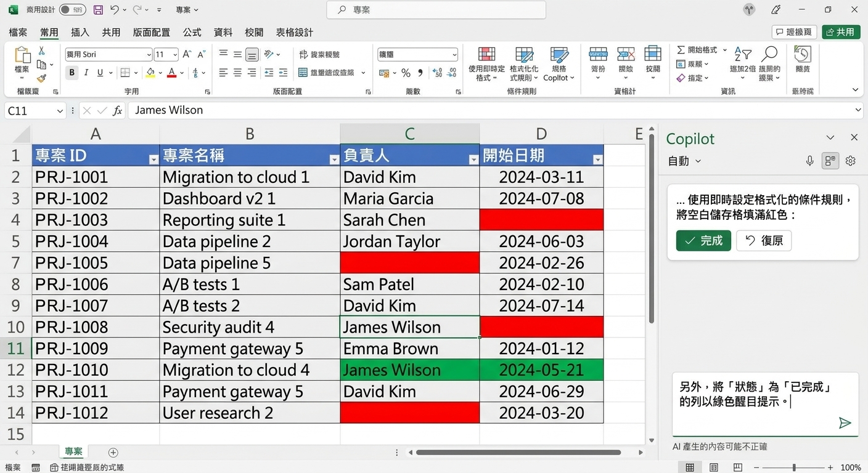Viewport: 868px width, 473px height.
Task: Click the Cut scissors icon
Action: pos(42,51)
